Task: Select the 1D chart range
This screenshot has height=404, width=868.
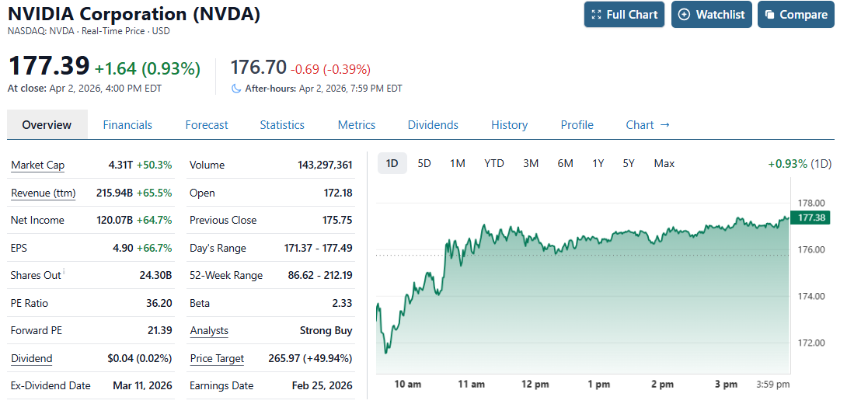Action: click(x=392, y=163)
